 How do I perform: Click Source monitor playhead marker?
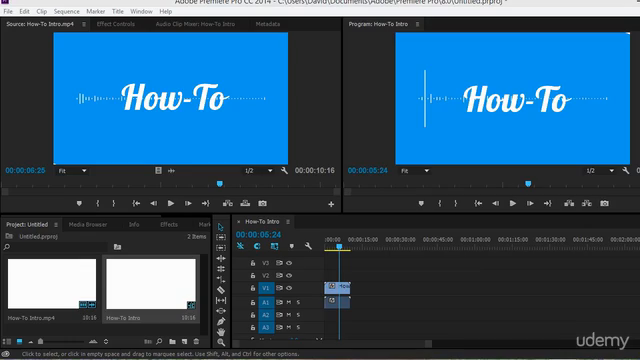click(220, 184)
